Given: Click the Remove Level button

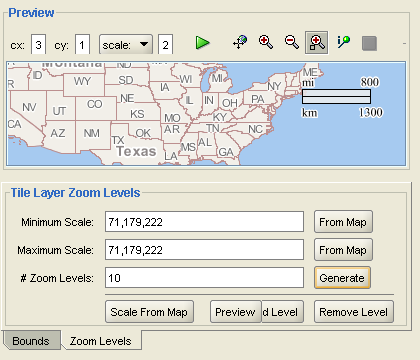Looking at the screenshot, I should [x=354, y=312].
